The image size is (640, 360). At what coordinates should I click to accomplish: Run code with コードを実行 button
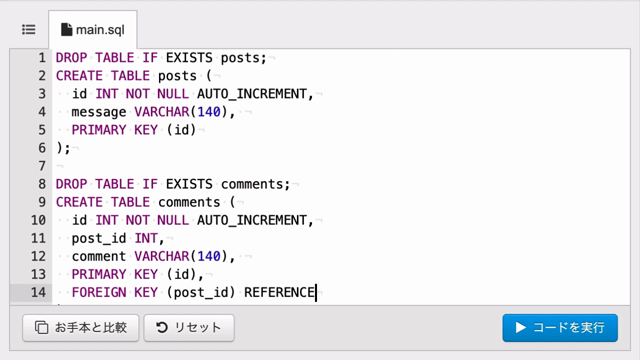(x=560, y=327)
